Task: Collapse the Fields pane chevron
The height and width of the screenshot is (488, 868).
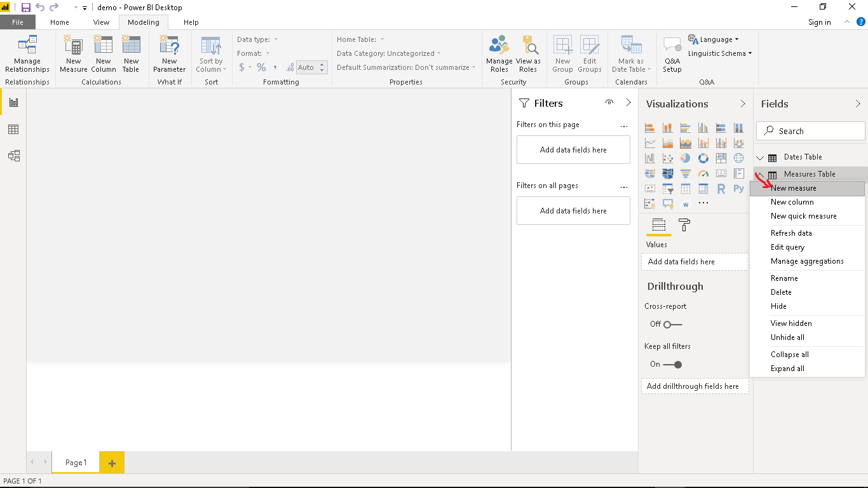Action: pyautogui.click(x=857, y=104)
